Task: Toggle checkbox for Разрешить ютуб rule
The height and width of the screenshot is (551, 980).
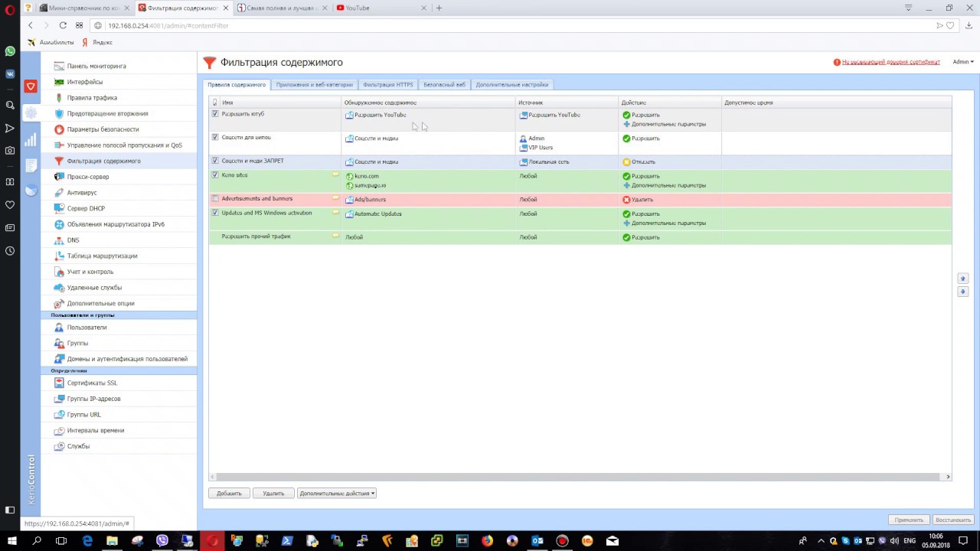Action: (x=215, y=114)
